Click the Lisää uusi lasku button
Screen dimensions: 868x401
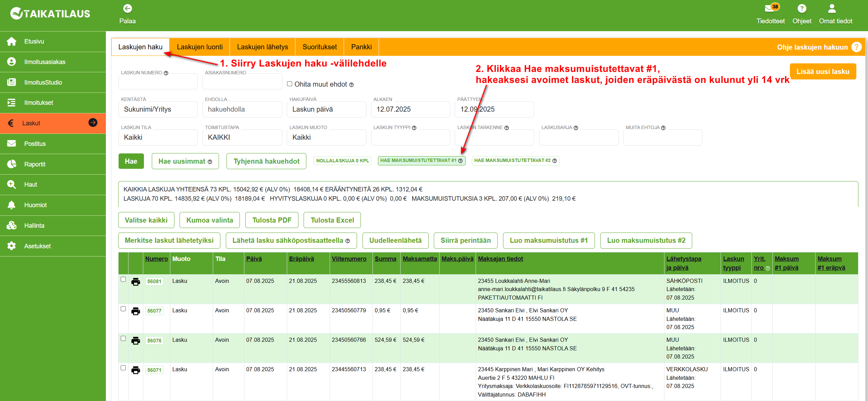tap(823, 72)
